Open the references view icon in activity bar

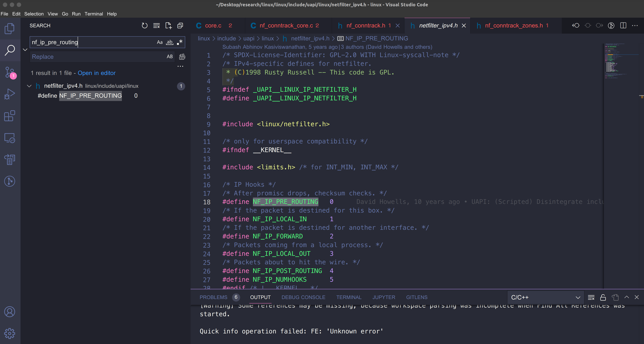[10, 159]
